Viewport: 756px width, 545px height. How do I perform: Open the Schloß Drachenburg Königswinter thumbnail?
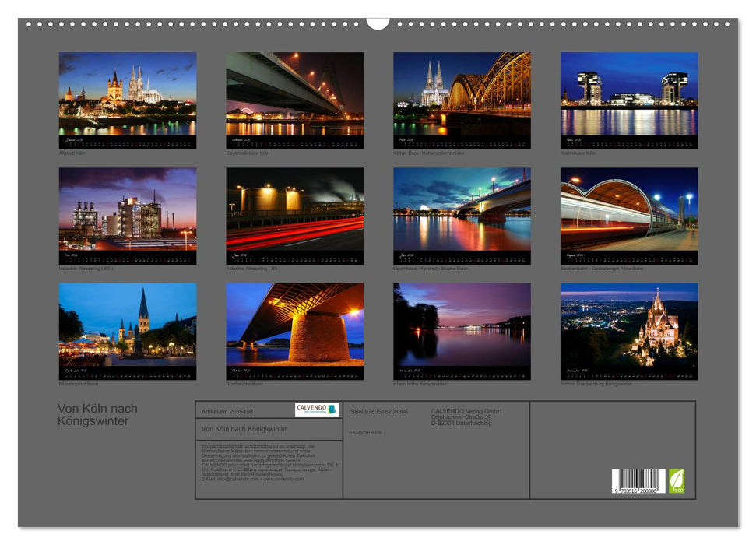click(x=629, y=325)
